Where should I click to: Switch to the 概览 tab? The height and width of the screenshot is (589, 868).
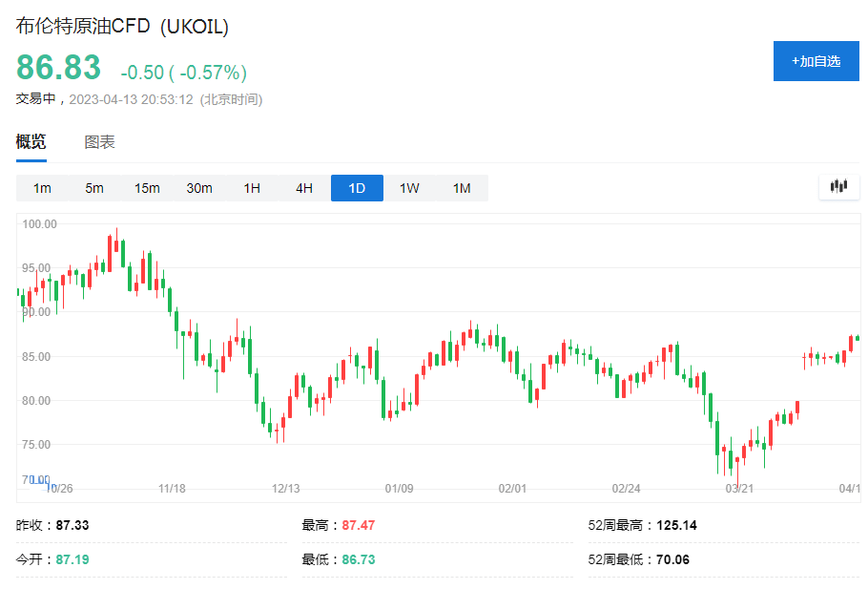click(31, 142)
